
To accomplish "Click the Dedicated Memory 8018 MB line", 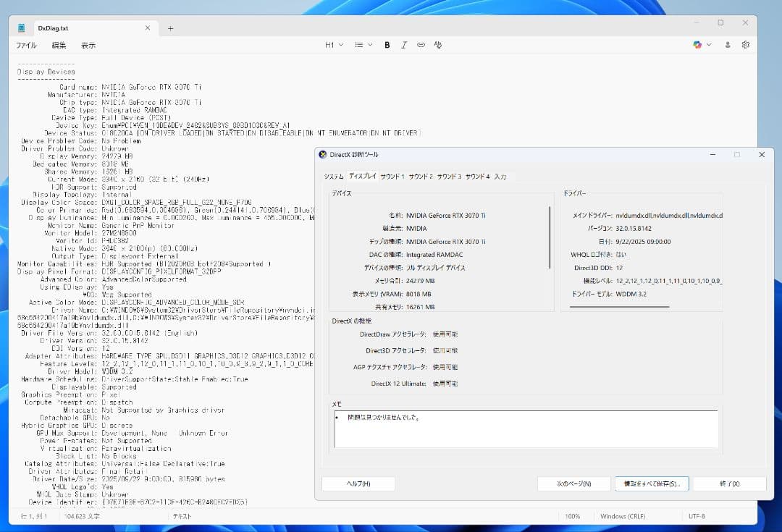I will pos(81,164).
